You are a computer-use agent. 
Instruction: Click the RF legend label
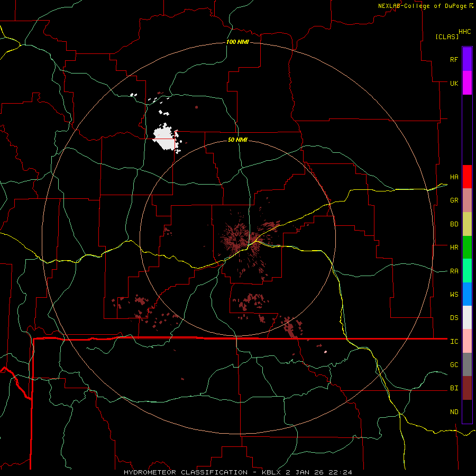pos(454,59)
